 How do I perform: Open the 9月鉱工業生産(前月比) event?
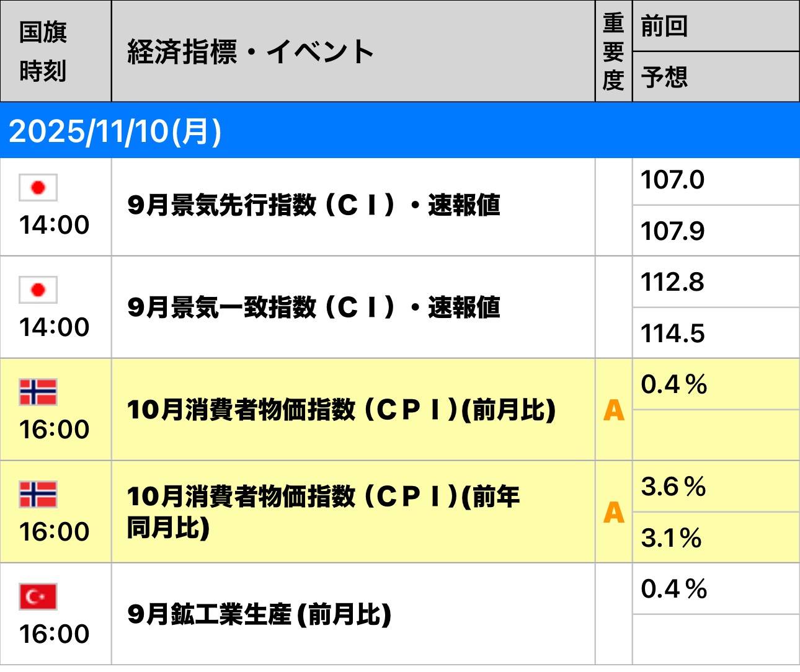(259, 614)
